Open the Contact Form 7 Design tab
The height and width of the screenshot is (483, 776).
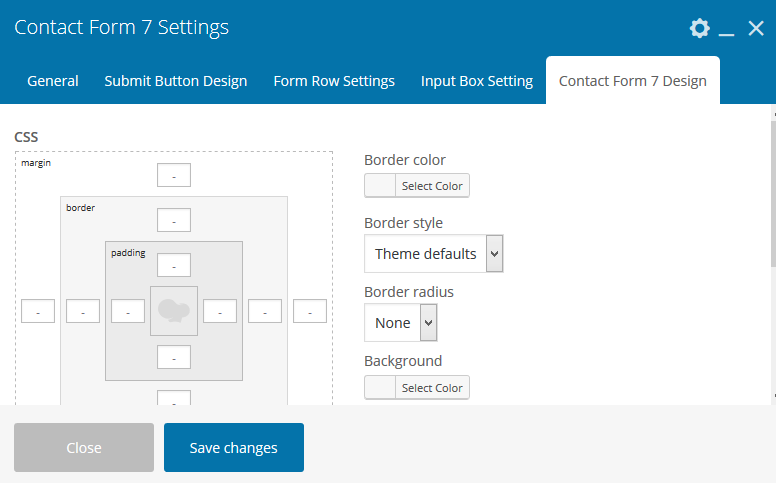633,81
